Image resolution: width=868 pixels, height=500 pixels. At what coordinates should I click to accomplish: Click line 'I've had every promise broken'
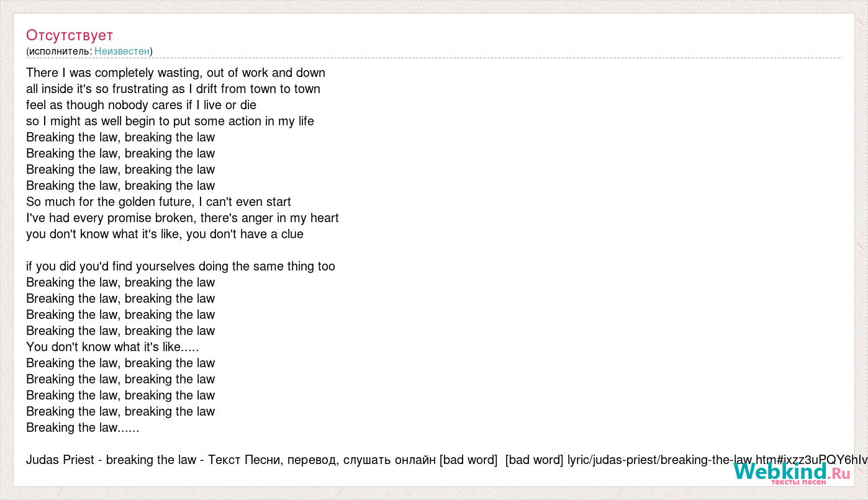pos(183,218)
